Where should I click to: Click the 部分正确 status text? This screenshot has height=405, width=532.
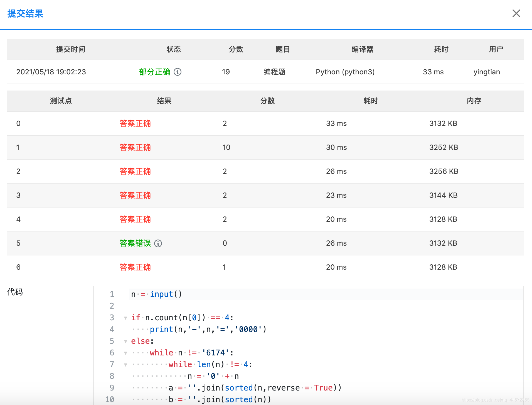tap(155, 72)
